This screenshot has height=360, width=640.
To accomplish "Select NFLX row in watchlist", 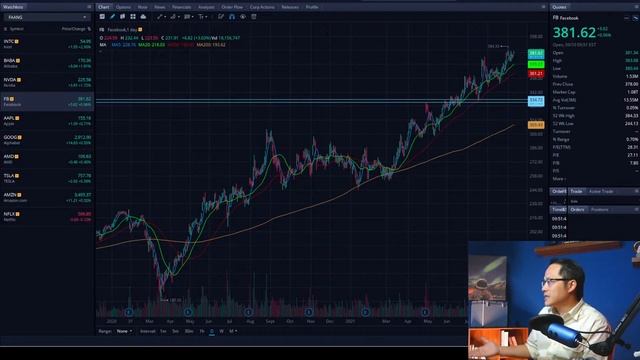I will tap(47, 216).
